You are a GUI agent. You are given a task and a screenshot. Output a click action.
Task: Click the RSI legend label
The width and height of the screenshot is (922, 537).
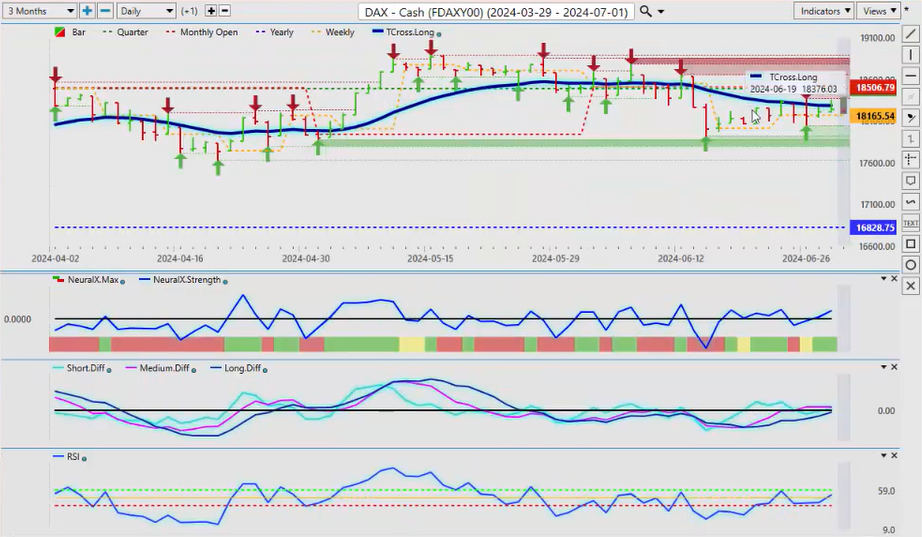pyautogui.click(x=73, y=456)
